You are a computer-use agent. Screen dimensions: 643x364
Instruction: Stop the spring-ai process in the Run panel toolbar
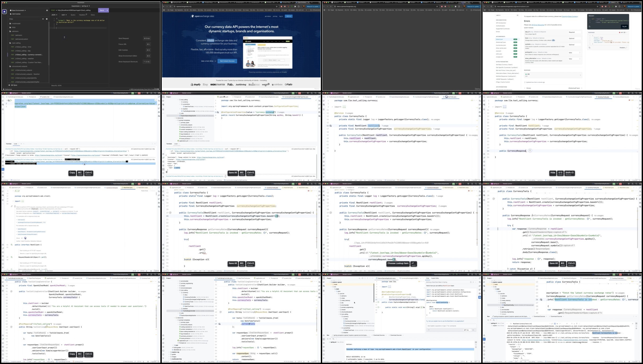pyautogui.click(x=491, y=320)
